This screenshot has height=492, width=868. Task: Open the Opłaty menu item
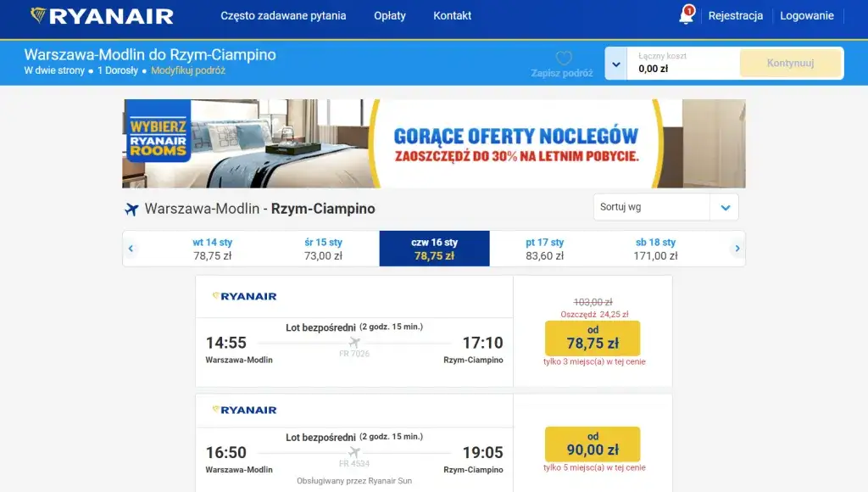391,15
